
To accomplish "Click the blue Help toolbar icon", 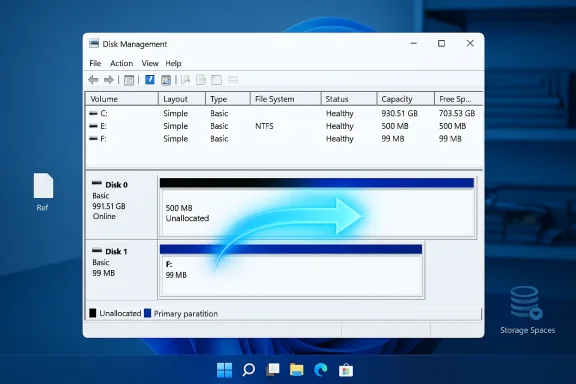I will coord(150,80).
